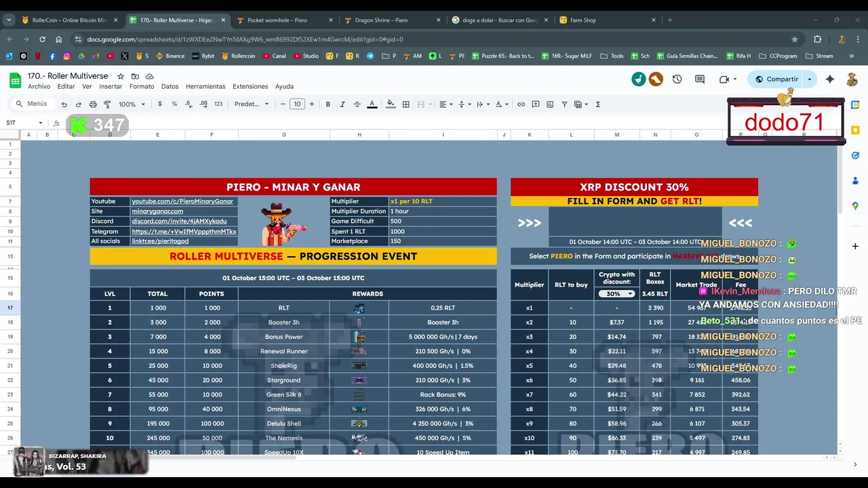Open the font family Predet... dropdown
Viewport: 868px width, 488px height.
pyautogui.click(x=252, y=104)
